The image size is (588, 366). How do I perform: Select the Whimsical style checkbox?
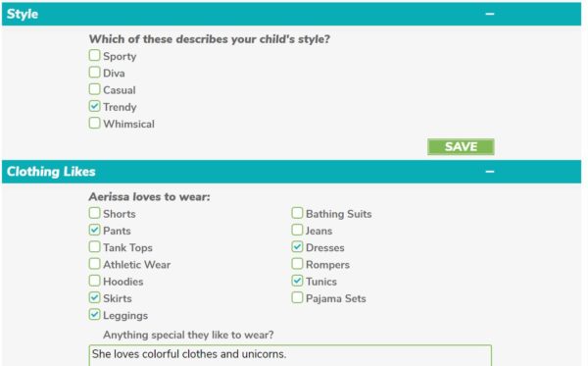94,123
